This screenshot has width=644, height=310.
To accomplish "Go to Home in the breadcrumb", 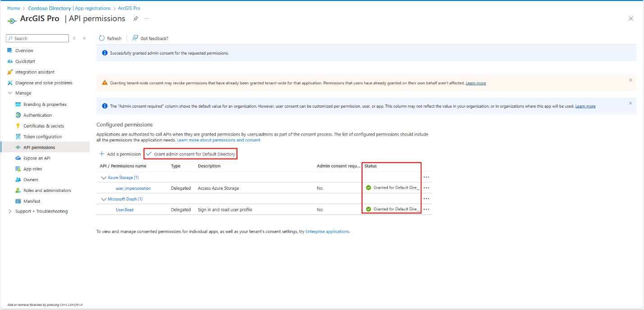I will (14, 8).
